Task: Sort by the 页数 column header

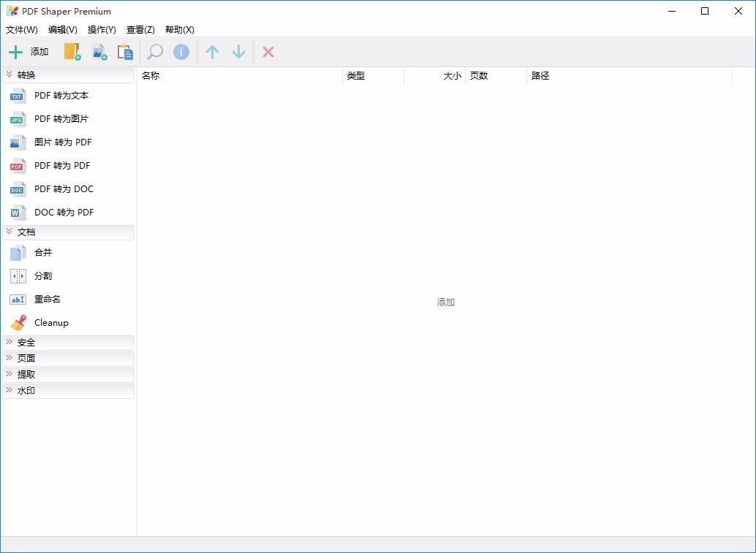Action: coord(496,76)
